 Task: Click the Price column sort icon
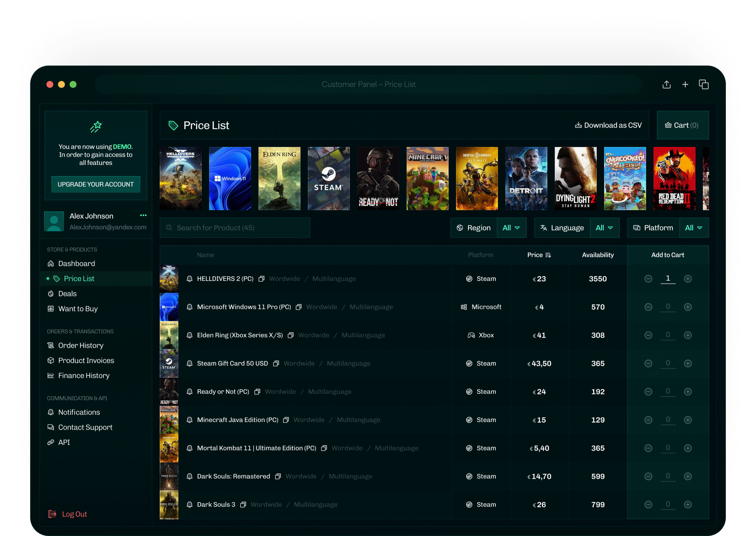[548, 255]
